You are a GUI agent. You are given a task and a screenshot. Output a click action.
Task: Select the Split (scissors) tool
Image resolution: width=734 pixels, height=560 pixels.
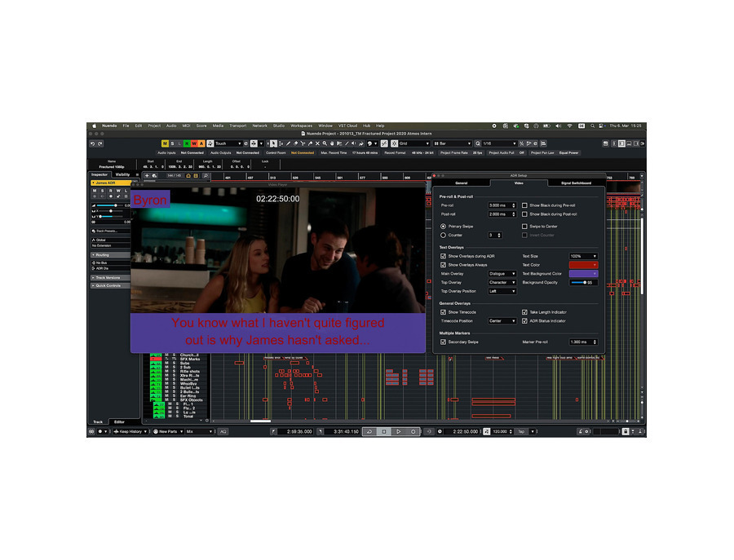[303, 143]
